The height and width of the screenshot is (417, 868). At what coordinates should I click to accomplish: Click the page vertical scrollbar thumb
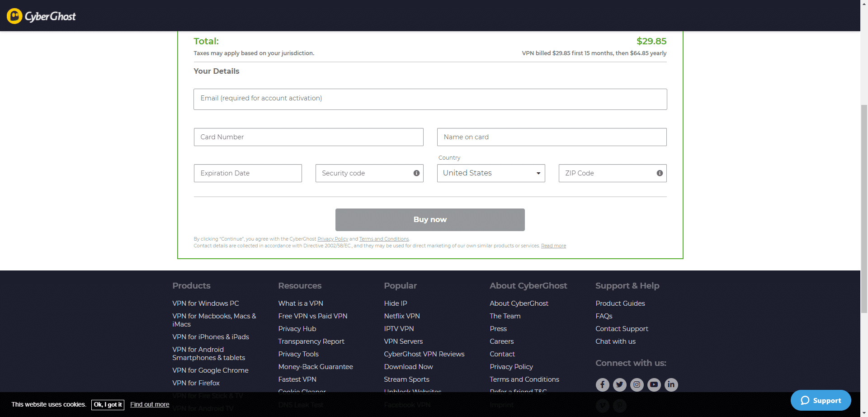[864, 208]
